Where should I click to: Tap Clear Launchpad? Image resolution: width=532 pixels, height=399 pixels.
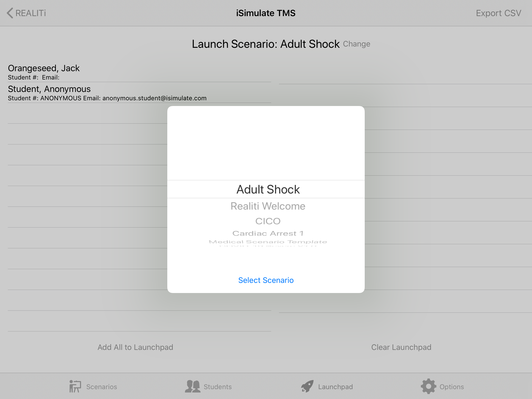pos(401,347)
